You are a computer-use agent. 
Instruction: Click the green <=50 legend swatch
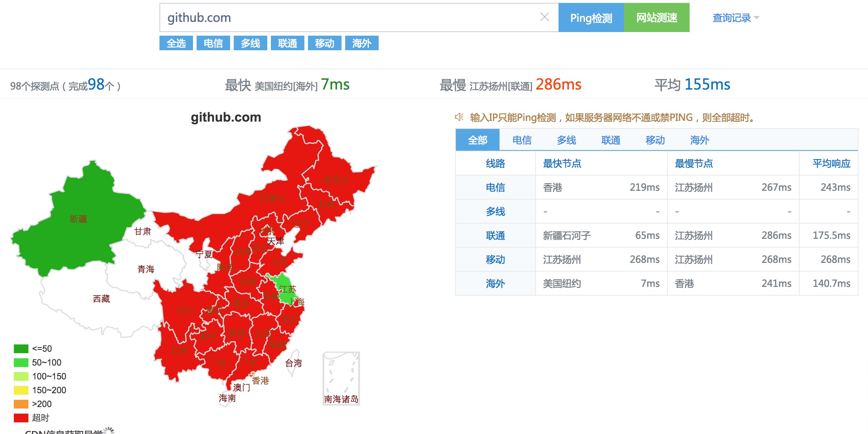click(21, 349)
